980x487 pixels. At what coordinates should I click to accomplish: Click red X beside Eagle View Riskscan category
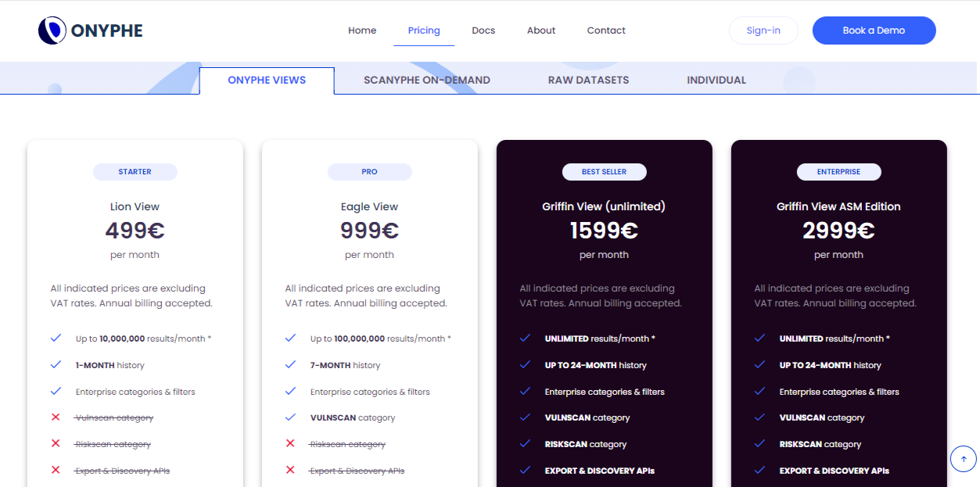[290, 444]
